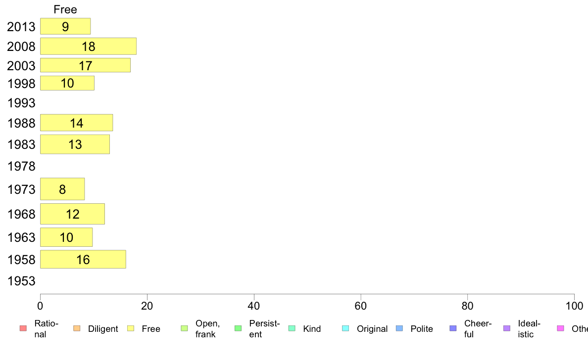
Task: Click the 1988 bar showing 14
Action: tap(77, 123)
